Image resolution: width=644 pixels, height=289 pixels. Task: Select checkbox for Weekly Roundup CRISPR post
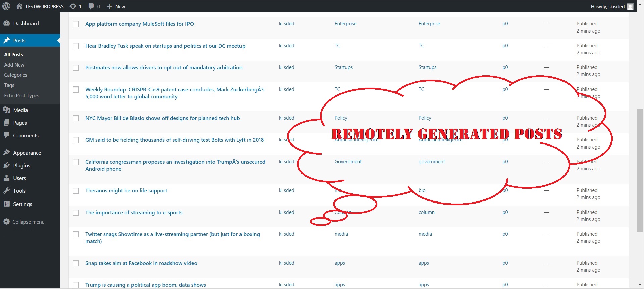pos(76,90)
